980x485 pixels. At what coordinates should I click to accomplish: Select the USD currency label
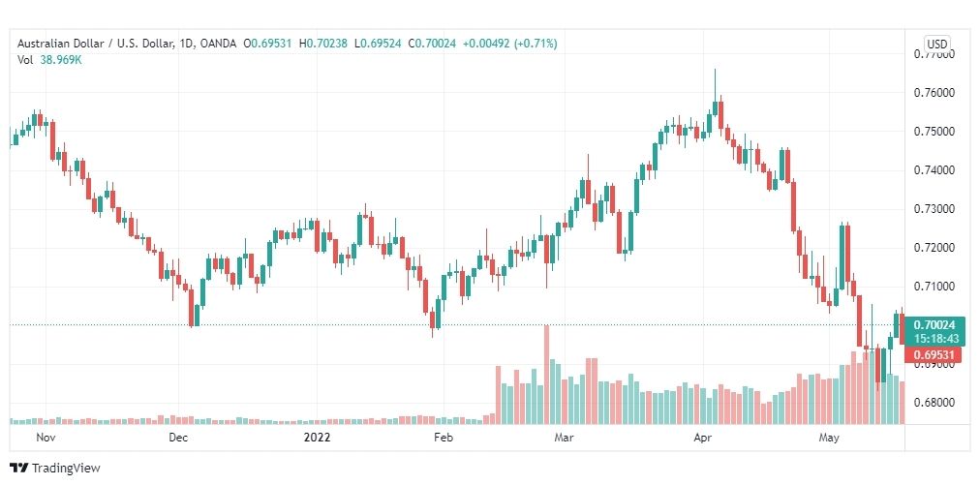click(x=936, y=45)
